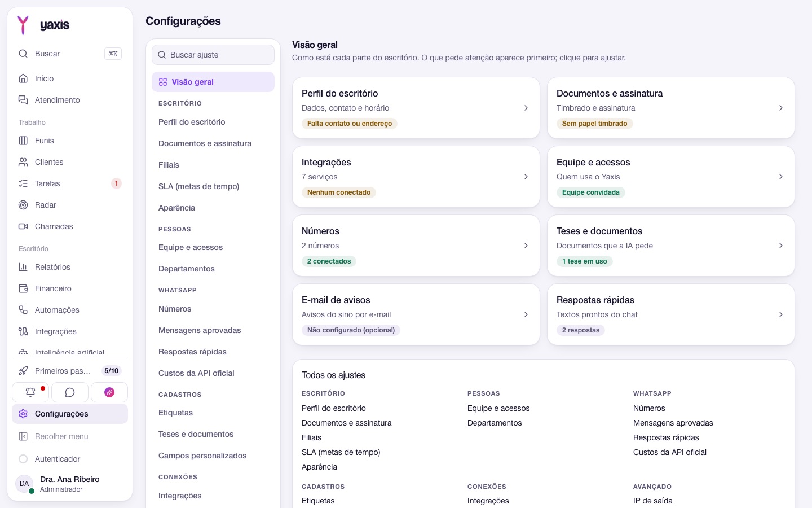Open Automações via its workflow icon
Screen dimensions: 812x508
pyautogui.click(x=23, y=310)
